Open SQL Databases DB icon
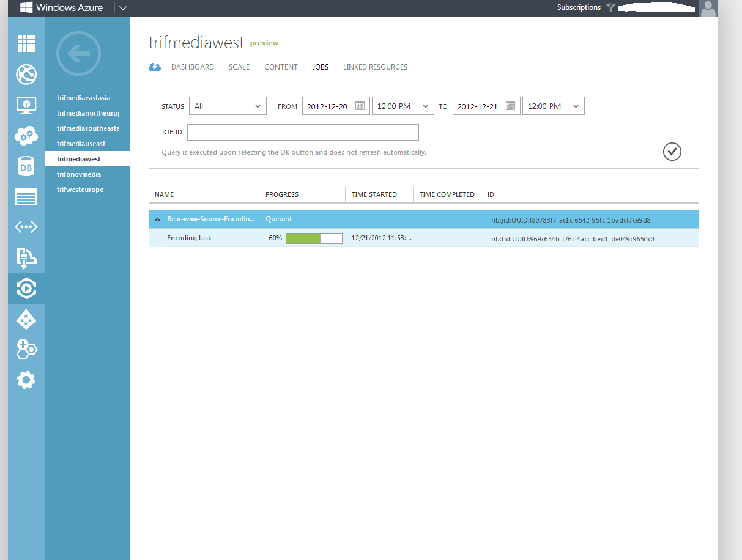This screenshot has height=560, width=742. click(26, 166)
